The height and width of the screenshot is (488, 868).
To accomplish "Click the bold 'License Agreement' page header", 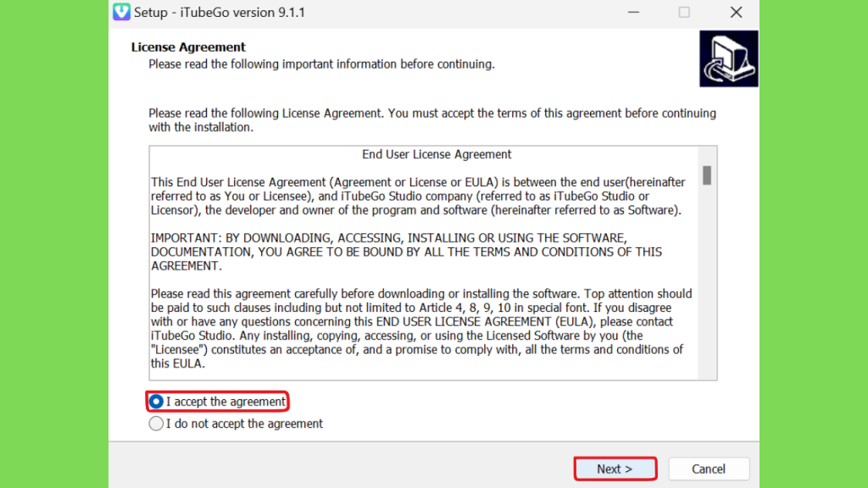I will coord(188,47).
